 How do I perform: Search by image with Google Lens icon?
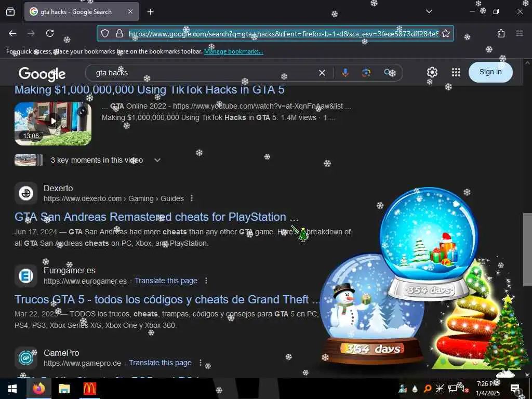[x=366, y=73]
